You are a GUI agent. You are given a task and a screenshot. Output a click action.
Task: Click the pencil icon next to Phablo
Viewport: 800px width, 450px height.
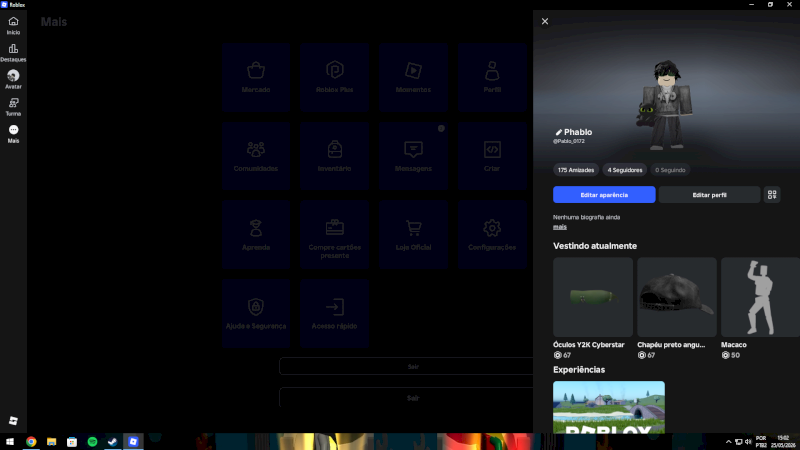click(x=558, y=132)
